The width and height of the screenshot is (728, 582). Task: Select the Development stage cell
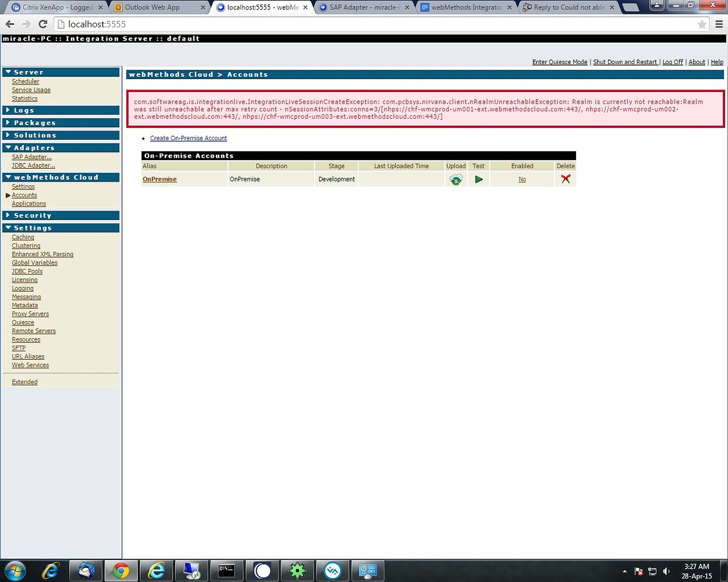pos(337,179)
